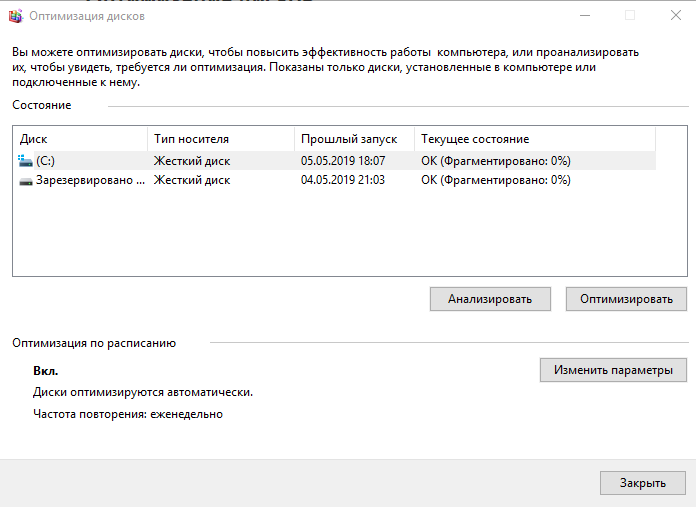
Task: Sort by the Прошлый запуск column header
Action: coord(354,139)
